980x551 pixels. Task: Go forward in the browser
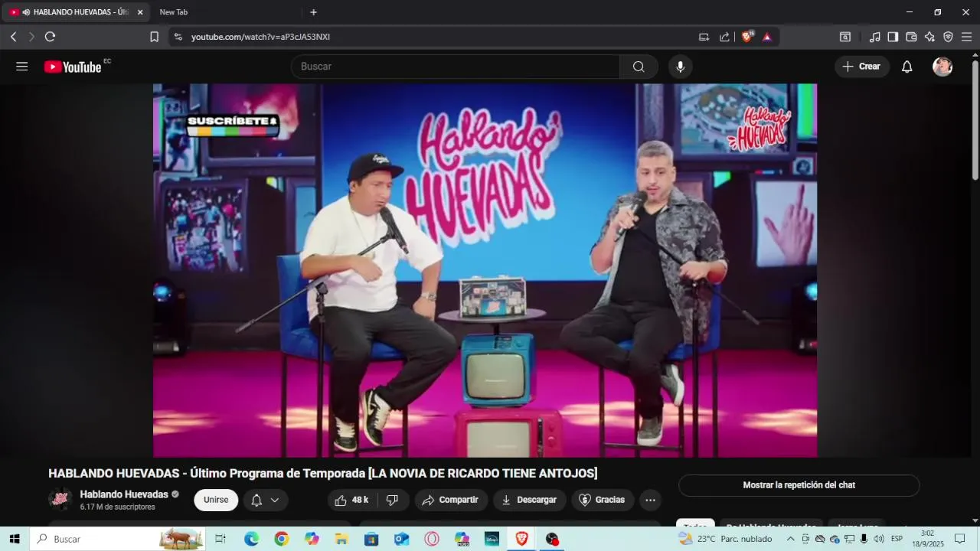coord(31,37)
